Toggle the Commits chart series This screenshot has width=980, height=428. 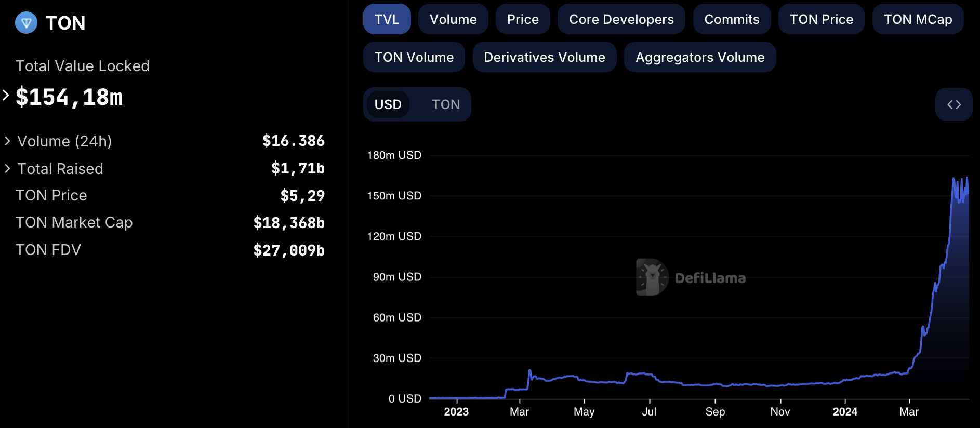coord(732,19)
